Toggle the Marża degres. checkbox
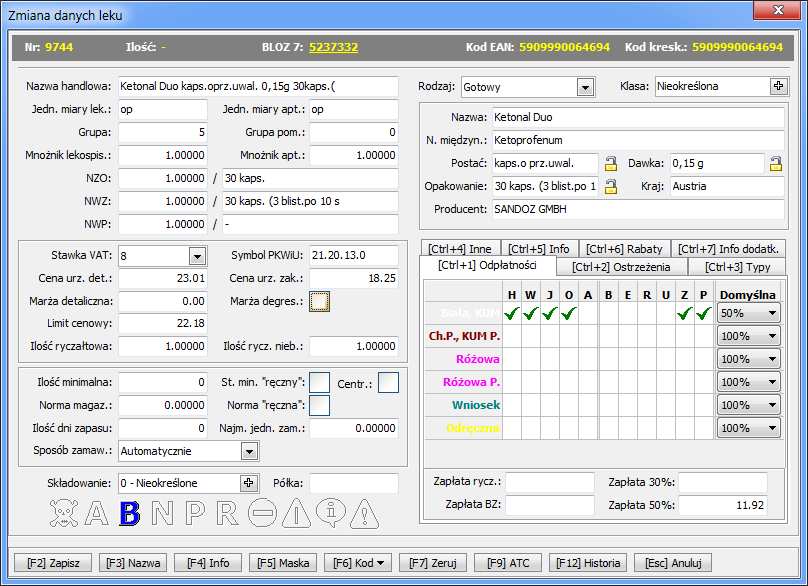The width and height of the screenshot is (808, 586). (x=319, y=300)
